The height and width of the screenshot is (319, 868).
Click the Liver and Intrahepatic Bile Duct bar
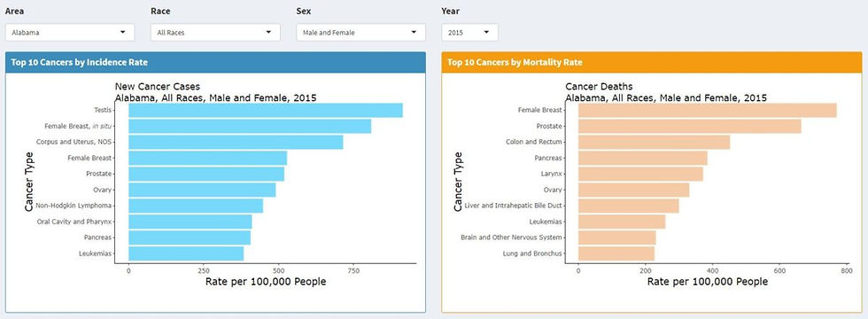[x=629, y=206]
